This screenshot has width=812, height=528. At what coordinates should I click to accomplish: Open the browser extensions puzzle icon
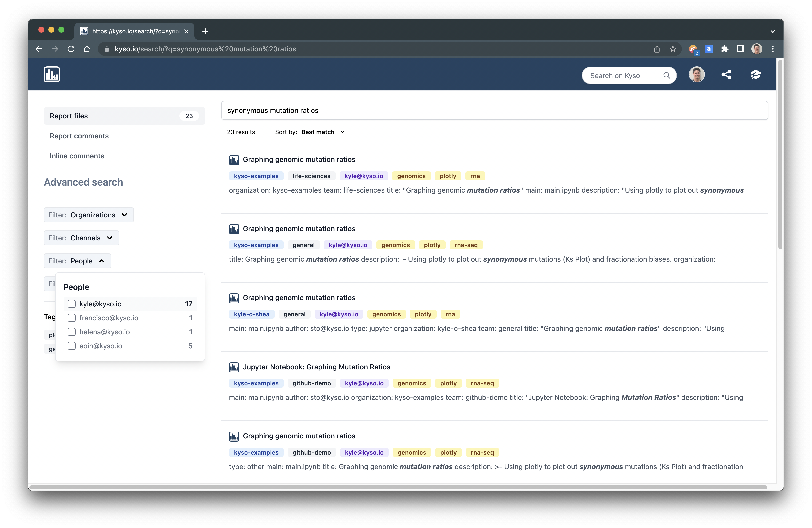(x=725, y=49)
